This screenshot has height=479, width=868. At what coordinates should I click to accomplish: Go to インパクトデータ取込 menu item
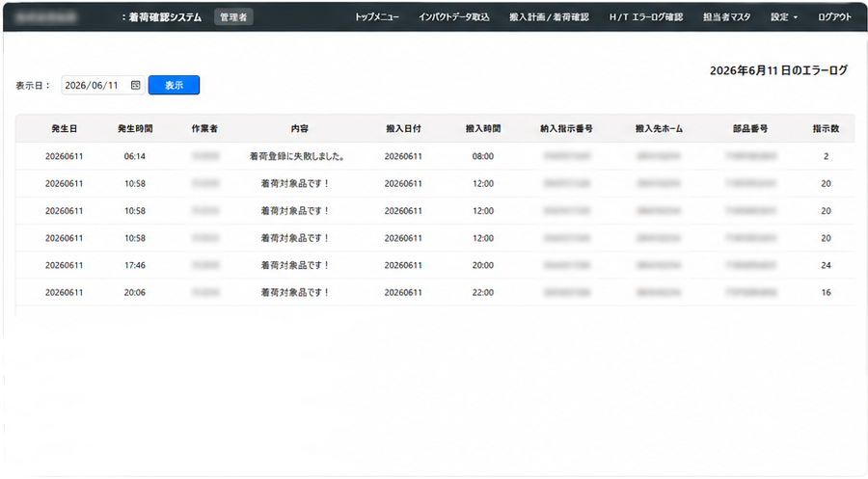pyautogui.click(x=454, y=17)
